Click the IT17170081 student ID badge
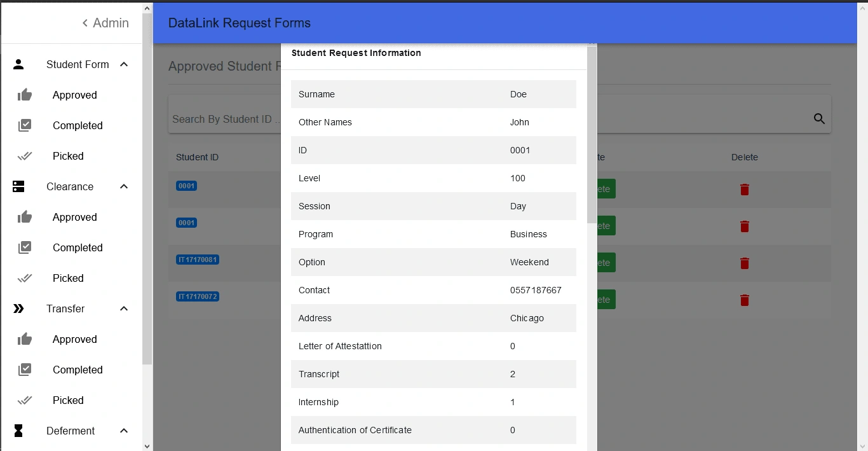 [x=198, y=260]
